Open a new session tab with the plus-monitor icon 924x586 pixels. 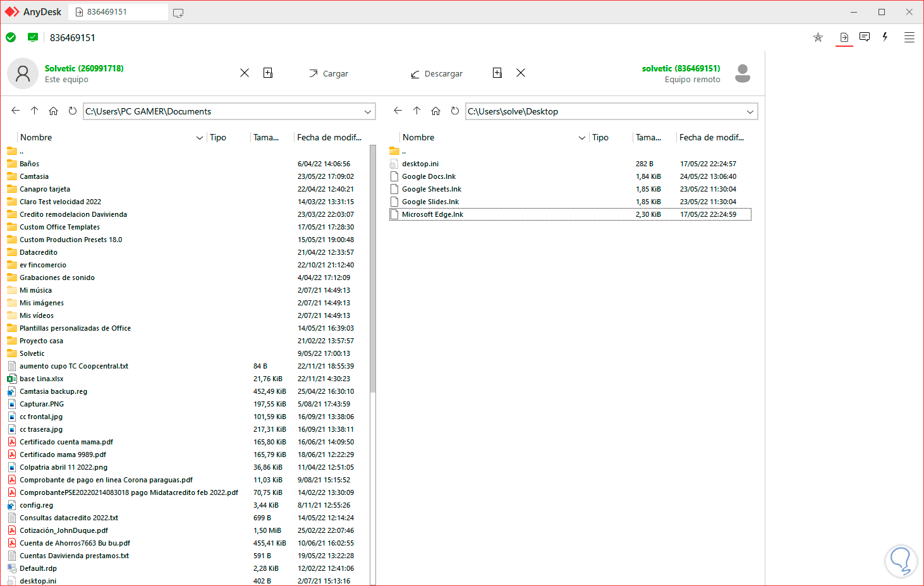click(x=178, y=13)
